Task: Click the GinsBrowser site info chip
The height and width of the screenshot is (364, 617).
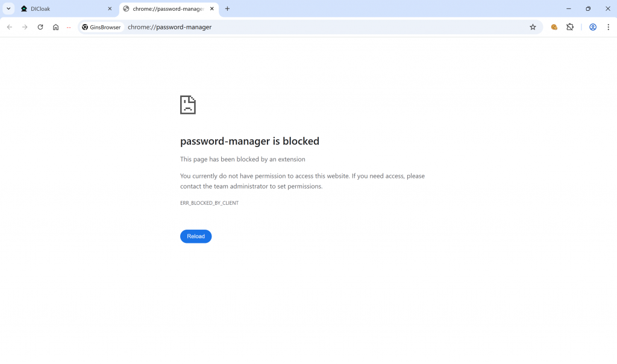Action: [x=102, y=27]
